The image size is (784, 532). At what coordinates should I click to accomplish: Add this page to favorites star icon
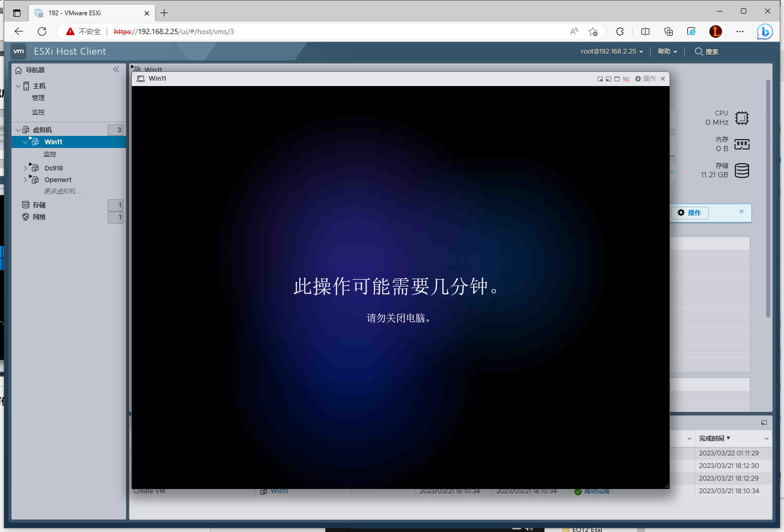point(593,31)
